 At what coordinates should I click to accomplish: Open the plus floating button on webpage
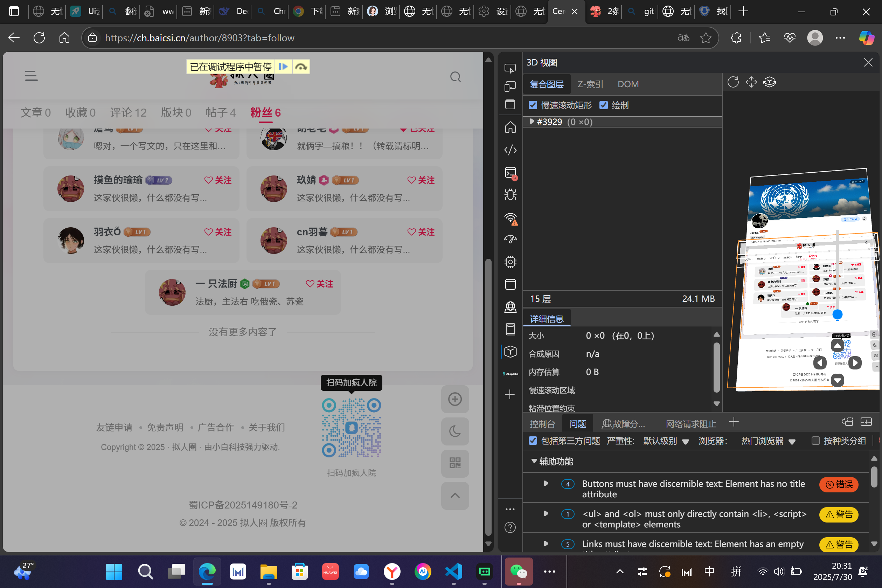[x=455, y=399]
